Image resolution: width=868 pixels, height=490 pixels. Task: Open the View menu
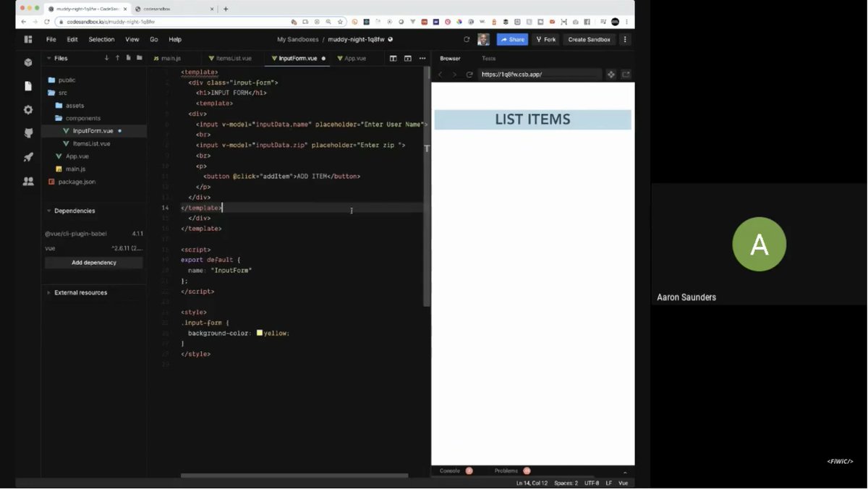tap(132, 39)
